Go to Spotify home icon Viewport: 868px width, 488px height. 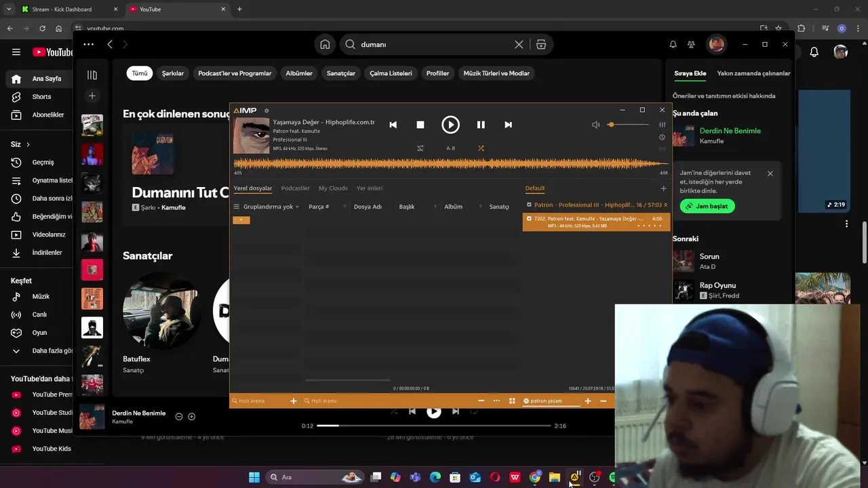(325, 44)
